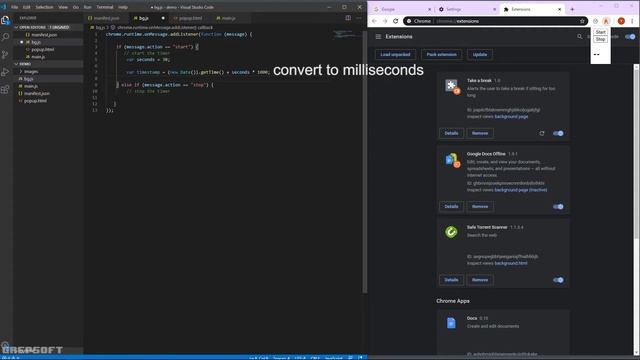The width and height of the screenshot is (640, 360).
Task: Open Take a break background page link
Action: tap(511, 117)
